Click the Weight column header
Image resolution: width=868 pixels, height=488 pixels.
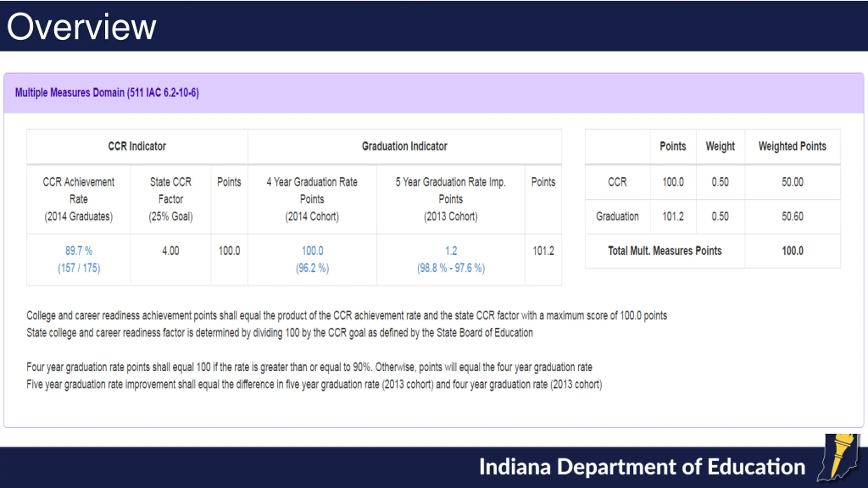pos(720,146)
